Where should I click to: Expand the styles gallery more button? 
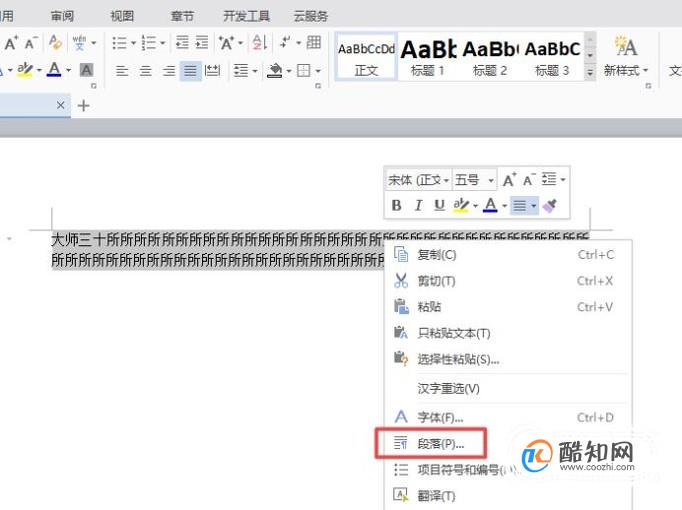(590, 73)
